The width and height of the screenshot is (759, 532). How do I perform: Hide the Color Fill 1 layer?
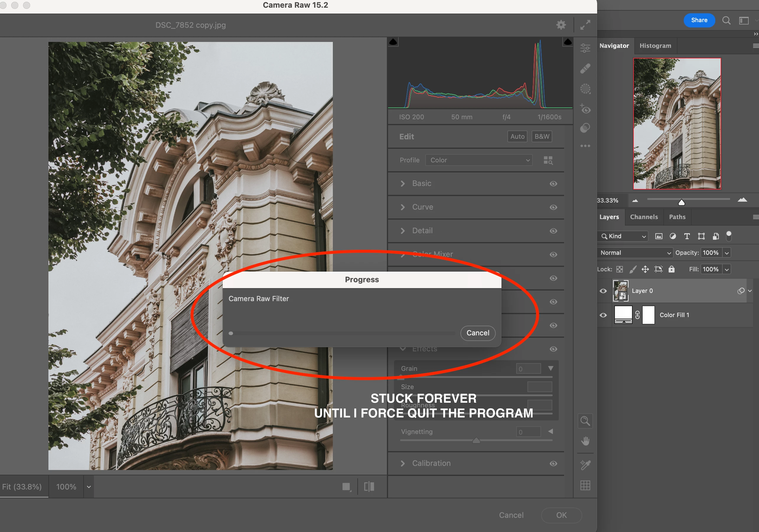click(603, 315)
